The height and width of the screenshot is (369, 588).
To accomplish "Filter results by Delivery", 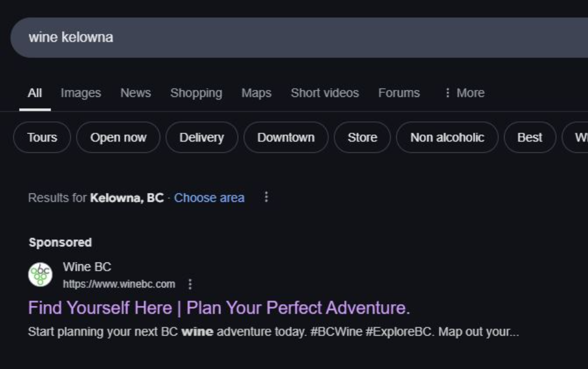I will click(201, 137).
